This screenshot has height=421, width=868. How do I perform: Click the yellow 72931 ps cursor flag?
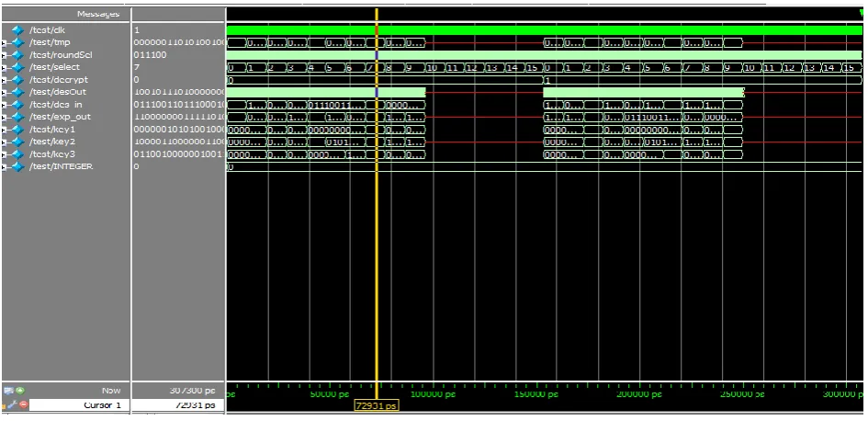tap(377, 406)
